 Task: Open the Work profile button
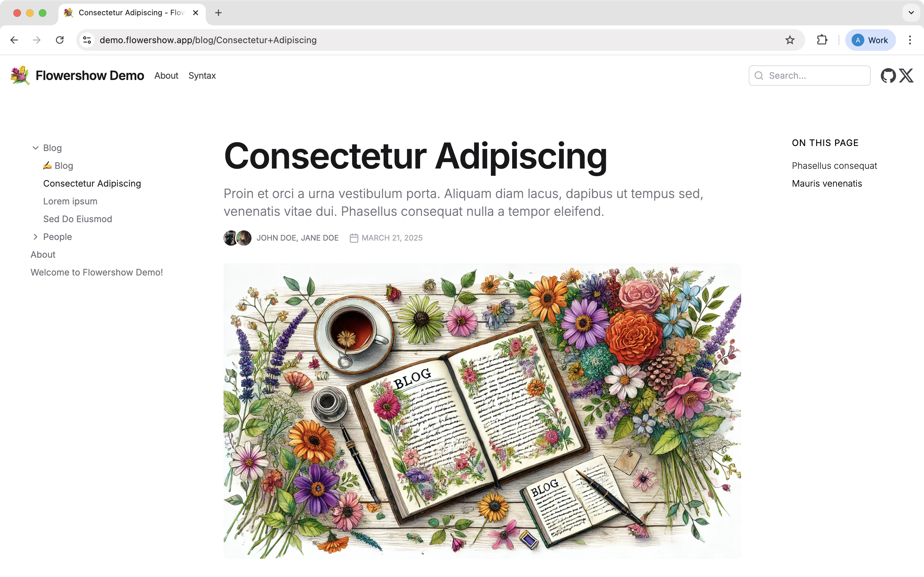(870, 40)
